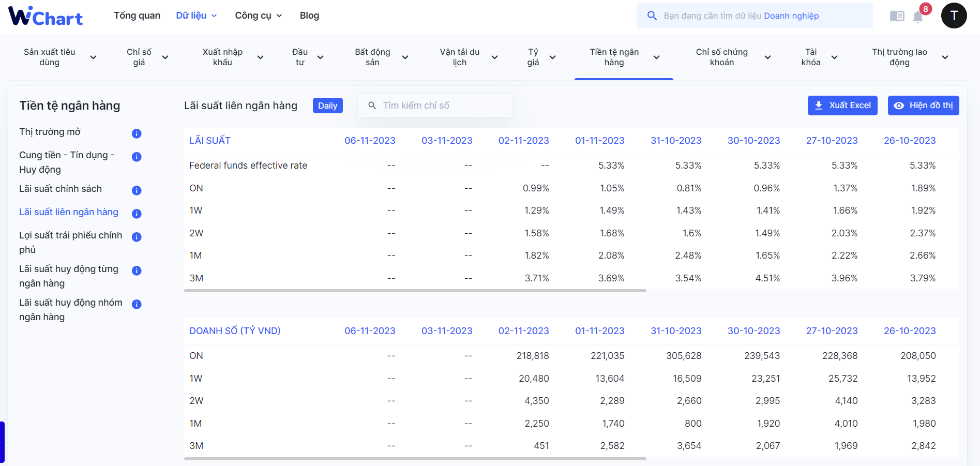Expand Tiền tệ ngân hàng dropdown
Screen dimensions: 980x466
[656, 57]
